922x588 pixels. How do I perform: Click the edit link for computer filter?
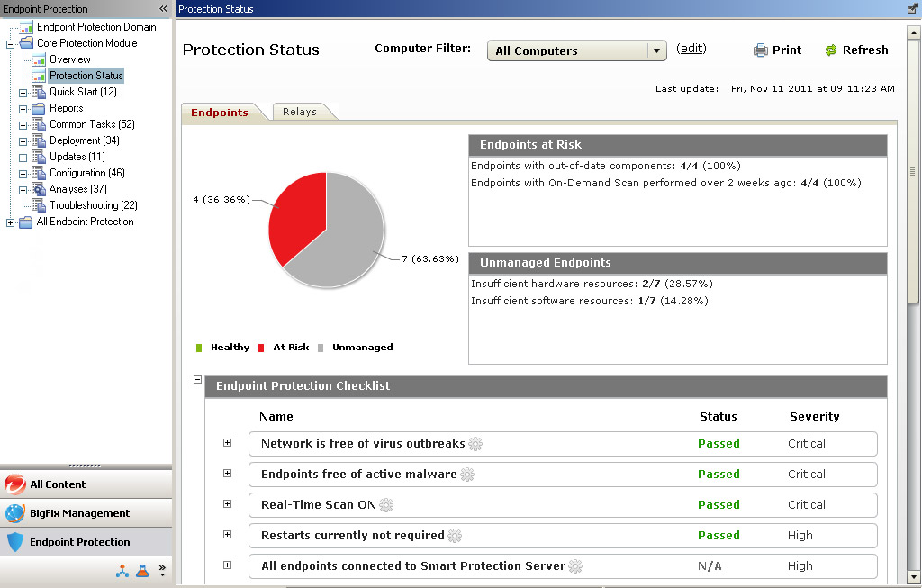pyautogui.click(x=691, y=49)
